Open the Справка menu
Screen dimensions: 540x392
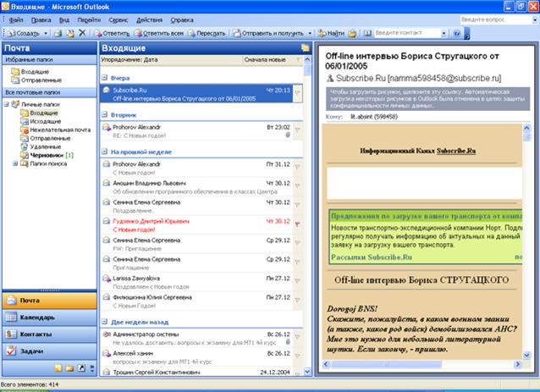pos(182,20)
